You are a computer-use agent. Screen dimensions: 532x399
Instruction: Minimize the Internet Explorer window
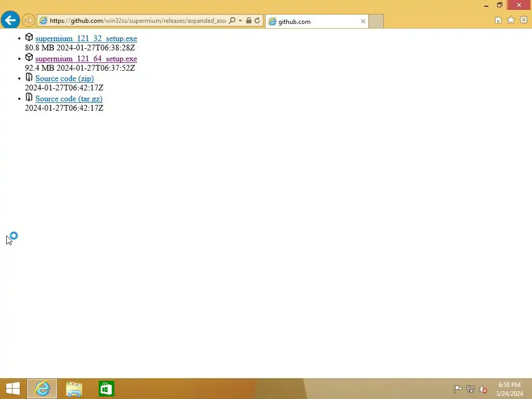coord(486,5)
